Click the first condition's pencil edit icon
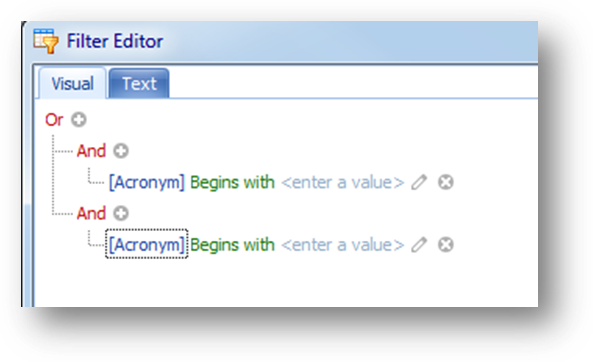The image size is (593, 362). click(x=419, y=182)
